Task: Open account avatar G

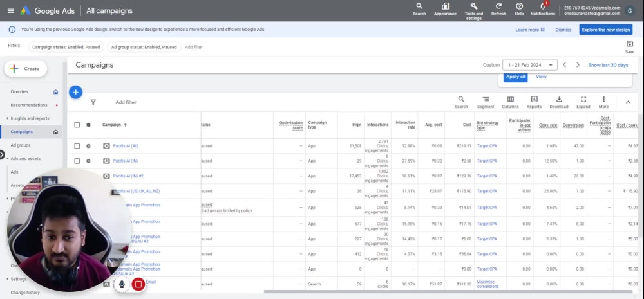Action: 629,11
